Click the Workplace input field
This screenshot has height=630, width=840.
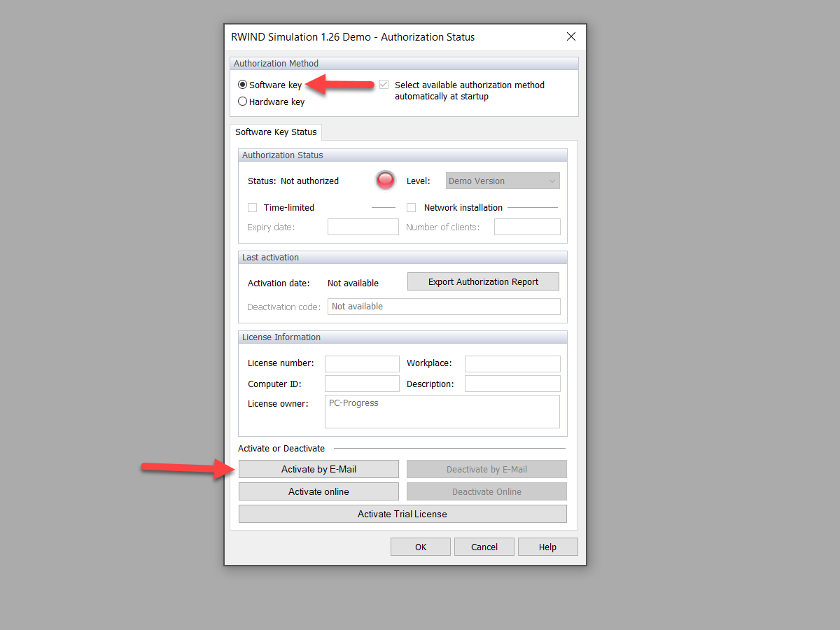512,363
